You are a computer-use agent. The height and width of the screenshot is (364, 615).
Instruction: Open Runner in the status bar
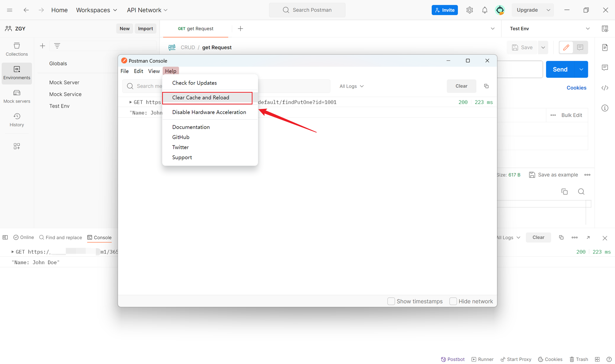coord(482,359)
